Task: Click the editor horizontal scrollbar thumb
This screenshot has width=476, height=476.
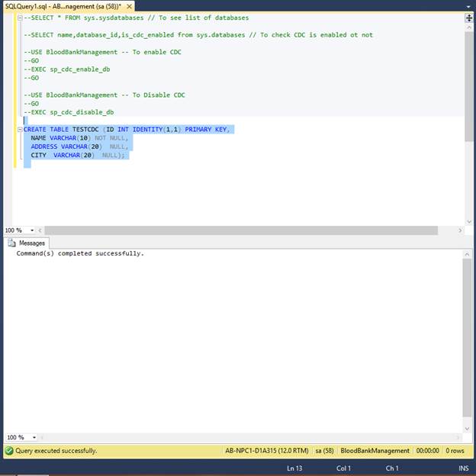Action: click(x=241, y=230)
